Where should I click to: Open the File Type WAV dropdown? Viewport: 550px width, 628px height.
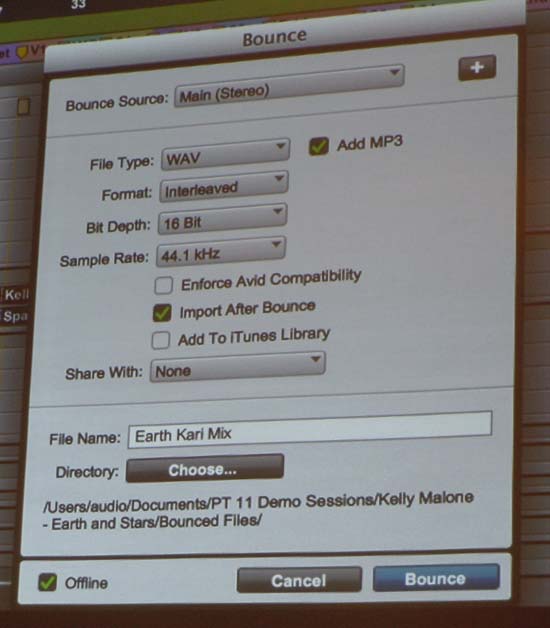point(225,154)
